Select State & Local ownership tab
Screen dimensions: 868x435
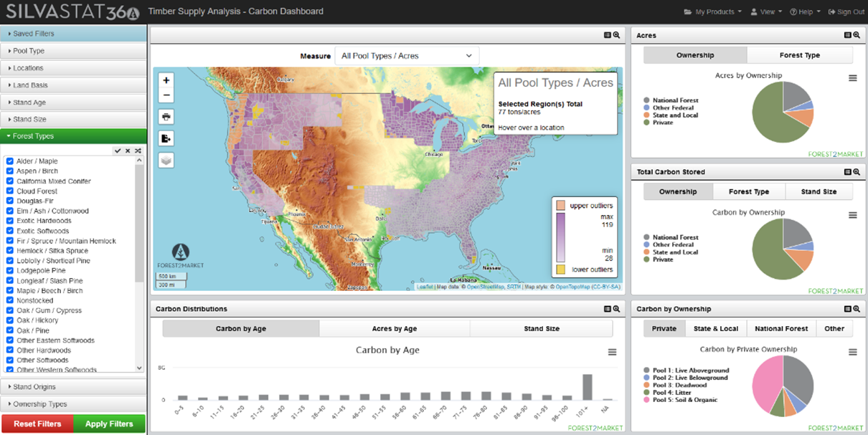715,329
